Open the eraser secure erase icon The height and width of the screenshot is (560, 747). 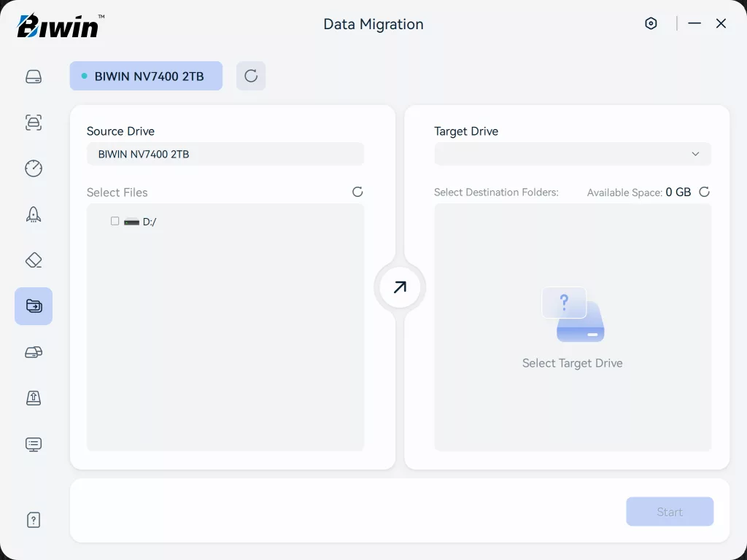pos(34,260)
